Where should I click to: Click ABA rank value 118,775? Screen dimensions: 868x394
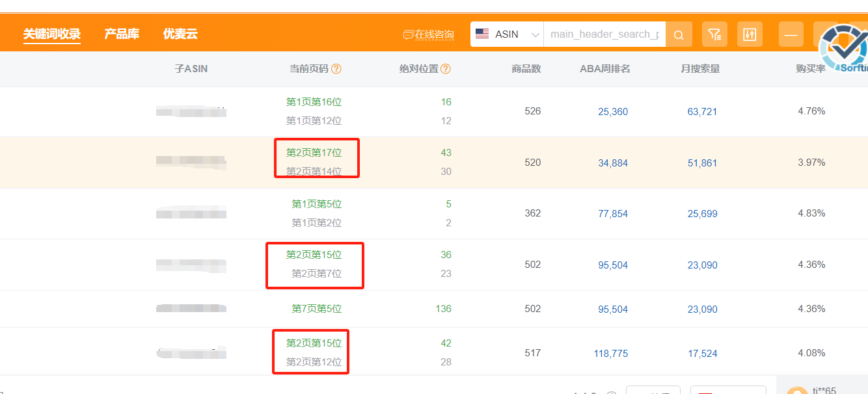point(610,354)
